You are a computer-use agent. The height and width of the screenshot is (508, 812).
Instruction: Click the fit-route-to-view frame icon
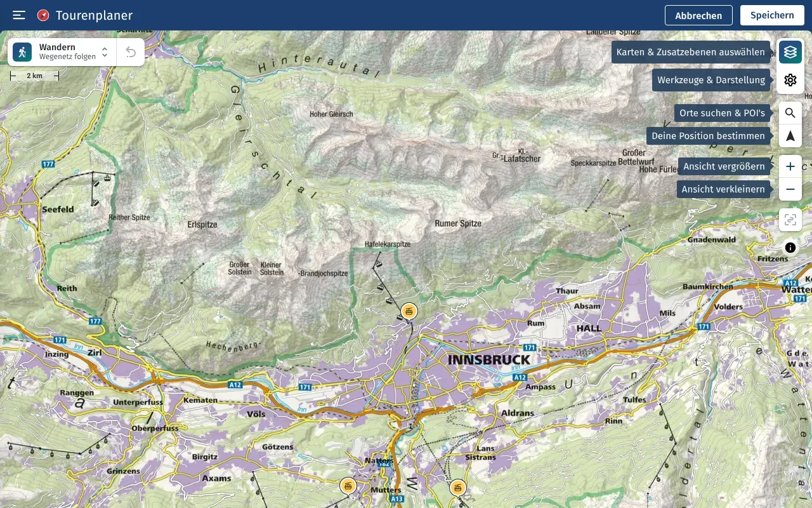(790, 220)
